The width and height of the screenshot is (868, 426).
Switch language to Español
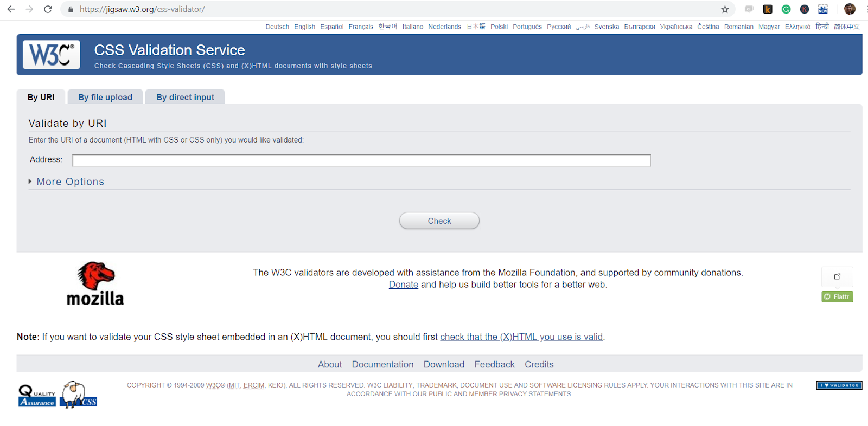pyautogui.click(x=332, y=27)
